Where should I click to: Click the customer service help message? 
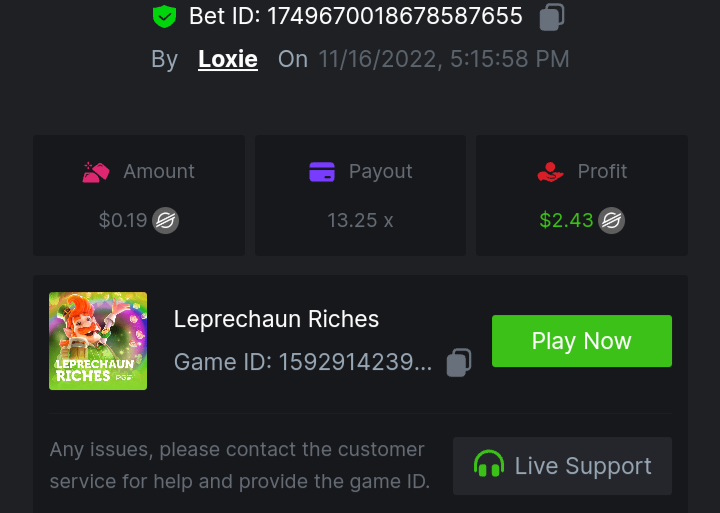240,466
